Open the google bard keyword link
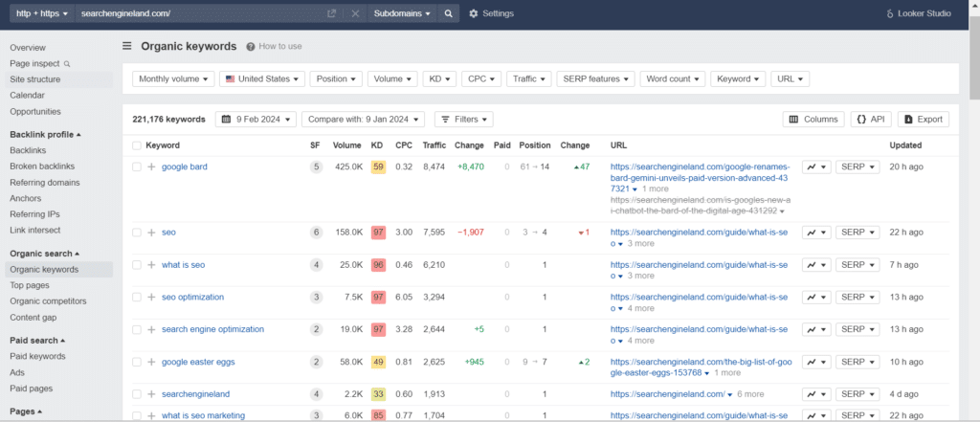Viewport: 980px width, 422px height. (185, 167)
